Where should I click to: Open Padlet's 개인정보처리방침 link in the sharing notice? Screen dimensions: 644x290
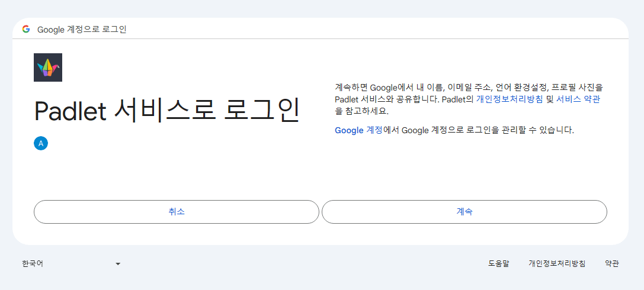pos(510,99)
